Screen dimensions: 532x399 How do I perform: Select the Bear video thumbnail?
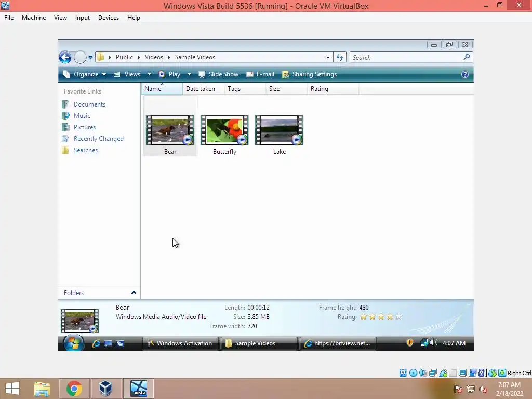click(170, 130)
